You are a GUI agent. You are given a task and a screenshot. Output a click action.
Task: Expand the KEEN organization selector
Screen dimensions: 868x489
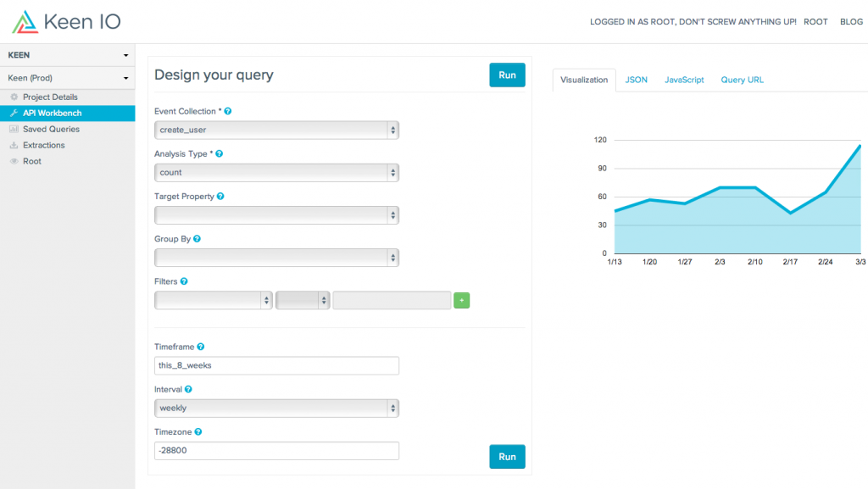click(x=67, y=55)
